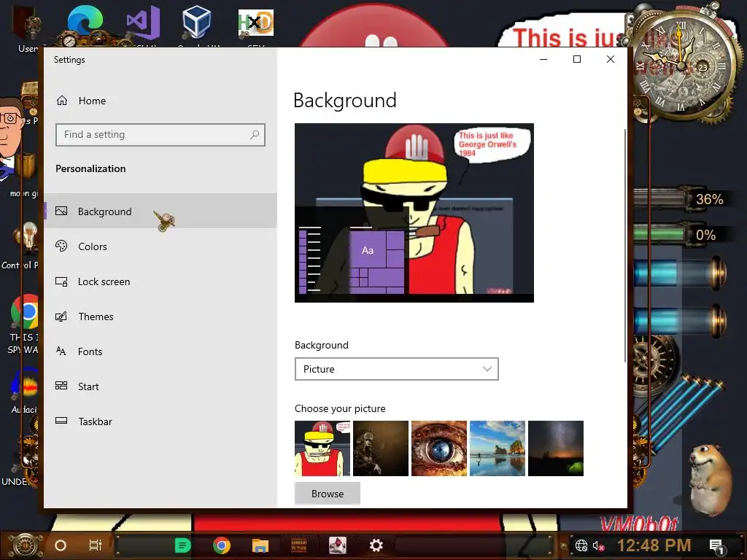Click the 12:48 PM taskbar clock
Image resolution: width=747 pixels, height=560 pixels.
coord(654,545)
